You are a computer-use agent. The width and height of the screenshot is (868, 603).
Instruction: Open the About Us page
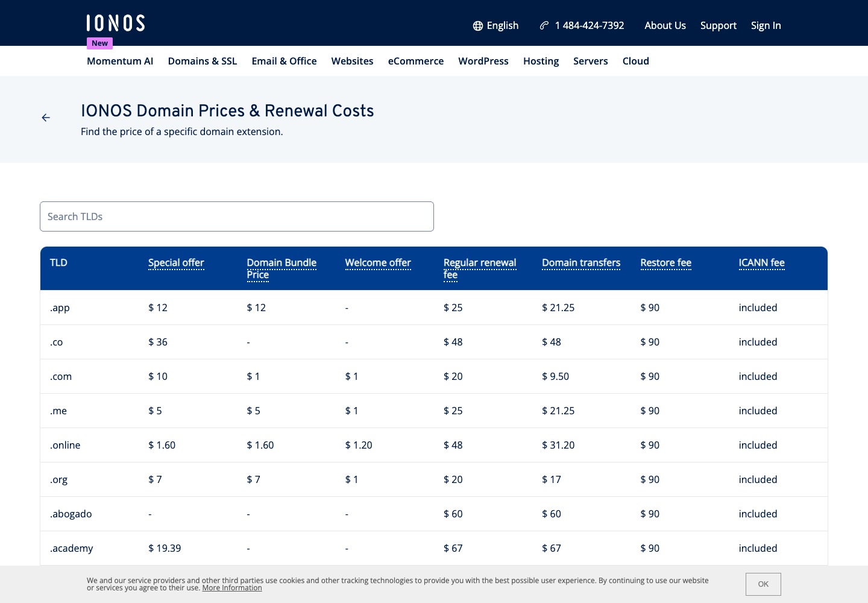(x=665, y=25)
